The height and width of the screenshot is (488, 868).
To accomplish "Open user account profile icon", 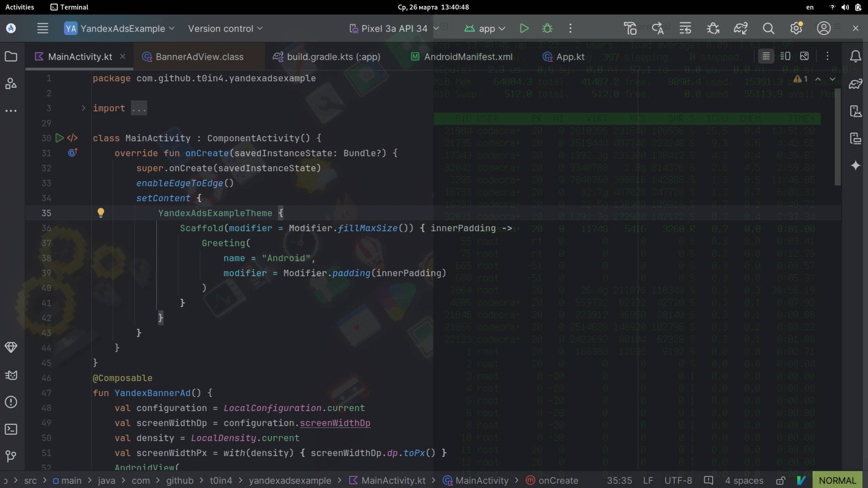I will [x=824, y=28].
